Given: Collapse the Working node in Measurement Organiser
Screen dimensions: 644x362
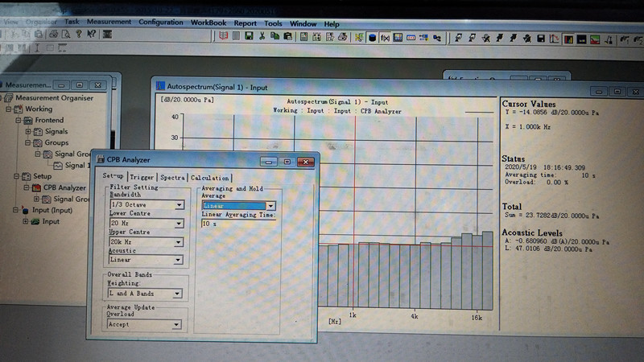Looking at the screenshot, I should [x=9, y=109].
